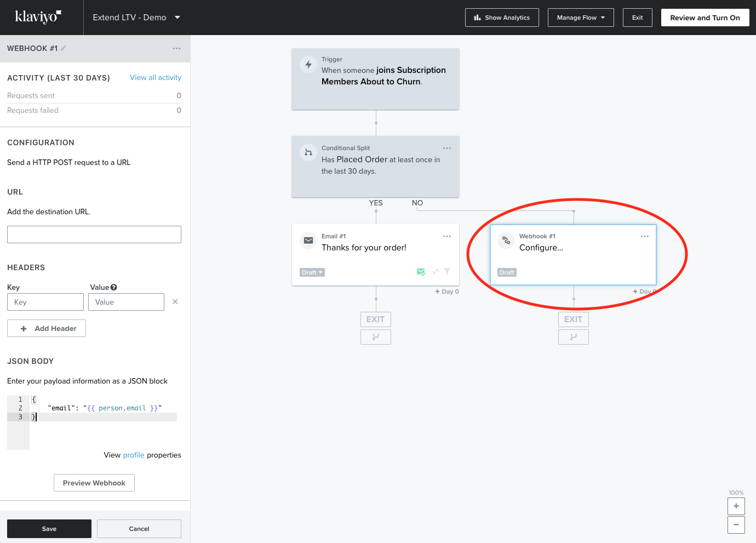The height and width of the screenshot is (543, 756).
Task: Click Thanks for your order! email title
Action: coord(364,248)
